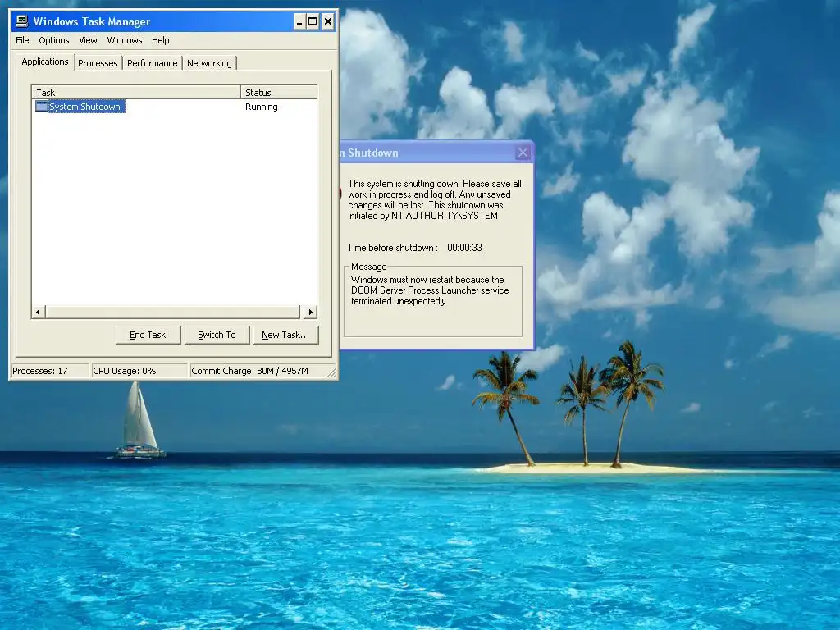Click the Task Manager title bar icon
The image size is (840, 630).
tap(22, 21)
